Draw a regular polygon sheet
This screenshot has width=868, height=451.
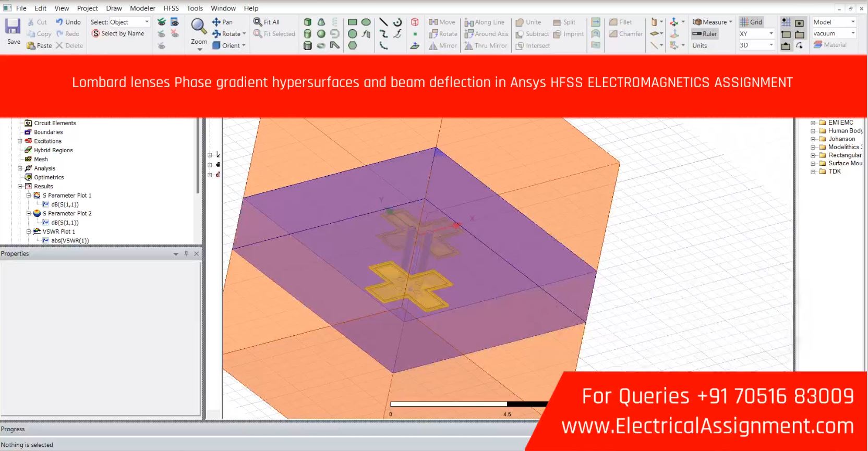(x=353, y=45)
